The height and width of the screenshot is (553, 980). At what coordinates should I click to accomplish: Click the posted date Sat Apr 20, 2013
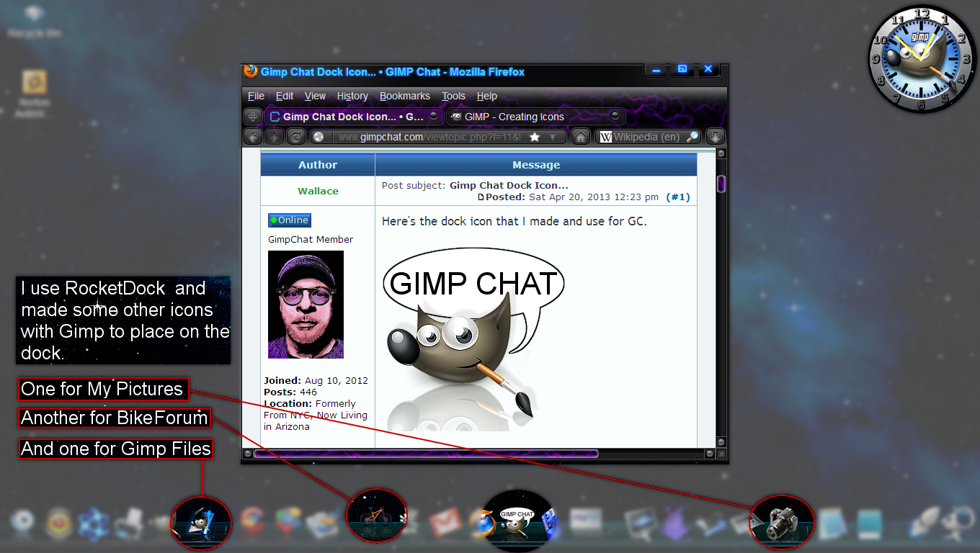pos(594,197)
